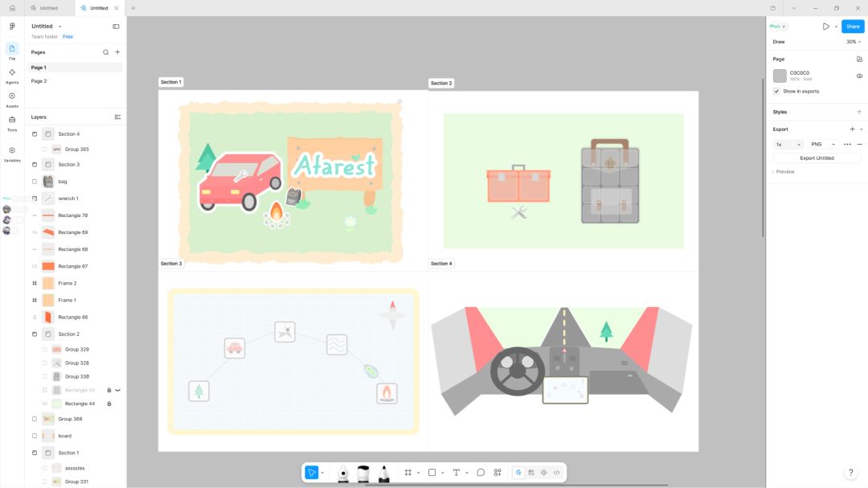Start presentation with the play icon
The height and width of the screenshot is (488, 868).
coord(826,26)
